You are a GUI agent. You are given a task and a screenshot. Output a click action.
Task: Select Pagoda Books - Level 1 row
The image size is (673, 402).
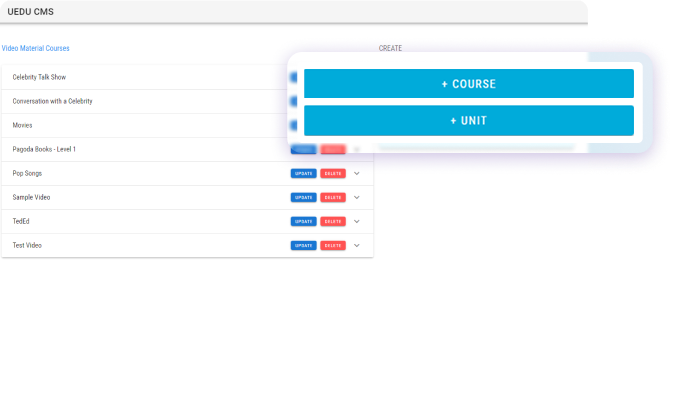pyautogui.click(x=44, y=149)
